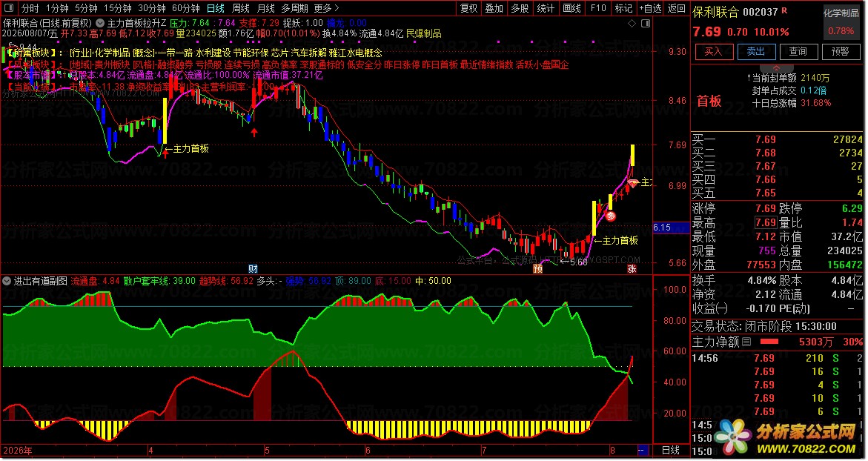Select the 60分钟 period
This screenshot has width=868, height=461.
186,8
